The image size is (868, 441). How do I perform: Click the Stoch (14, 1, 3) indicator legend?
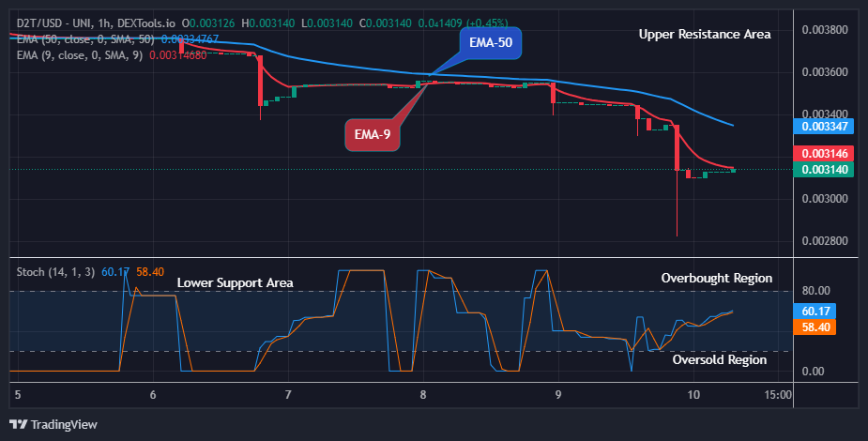pyautogui.click(x=55, y=272)
